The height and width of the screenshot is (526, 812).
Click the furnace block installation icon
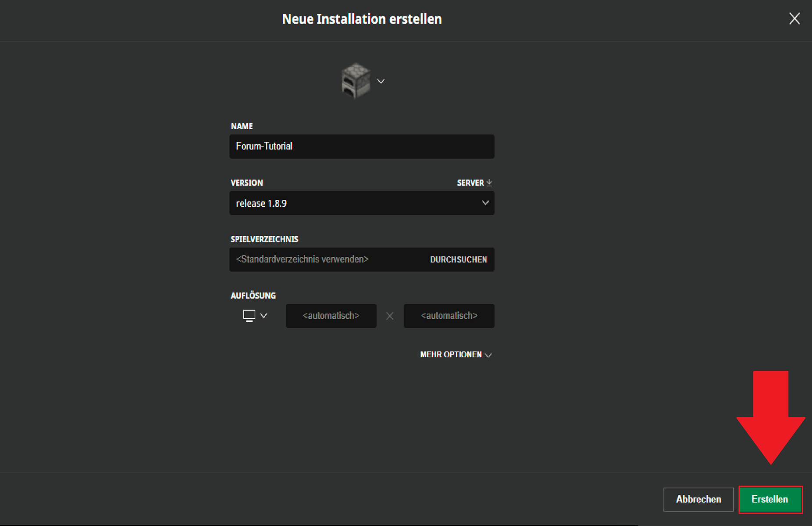point(356,81)
